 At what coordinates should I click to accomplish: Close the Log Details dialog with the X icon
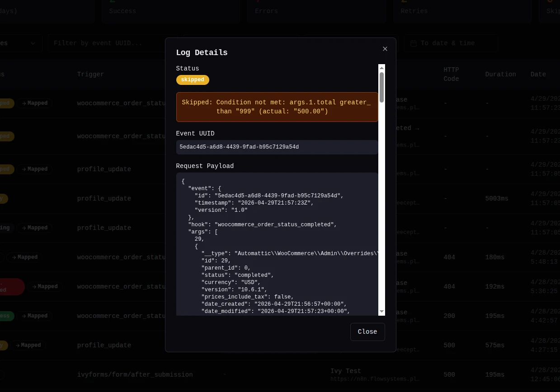click(x=385, y=49)
